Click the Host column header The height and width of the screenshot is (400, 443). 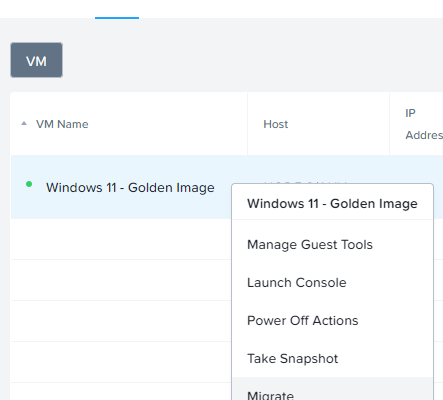[276, 124]
